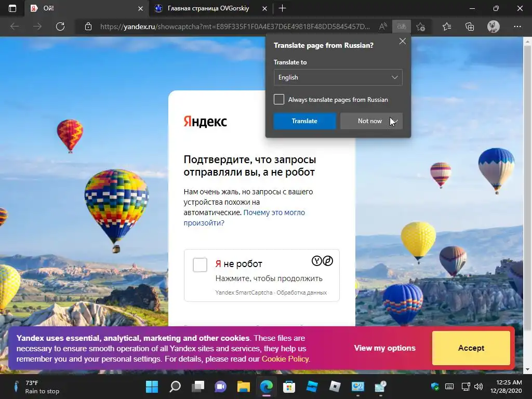Open Windows Security tray icon
This screenshot has width=532, height=399.
[x=435, y=387]
